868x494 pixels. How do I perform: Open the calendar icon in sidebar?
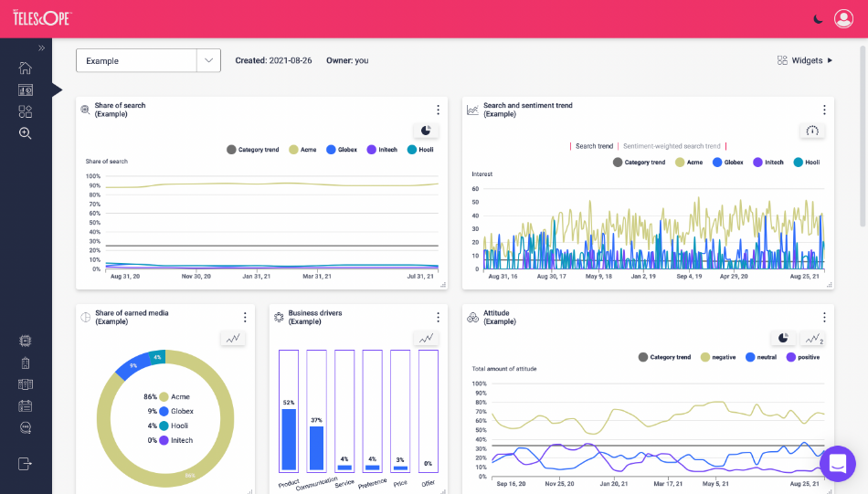click(26, 406)
